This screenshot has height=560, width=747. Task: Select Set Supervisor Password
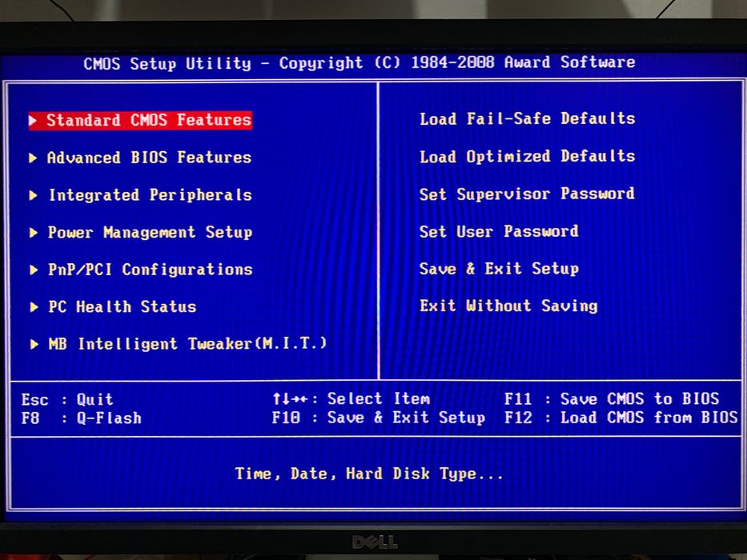click(527, 194)
